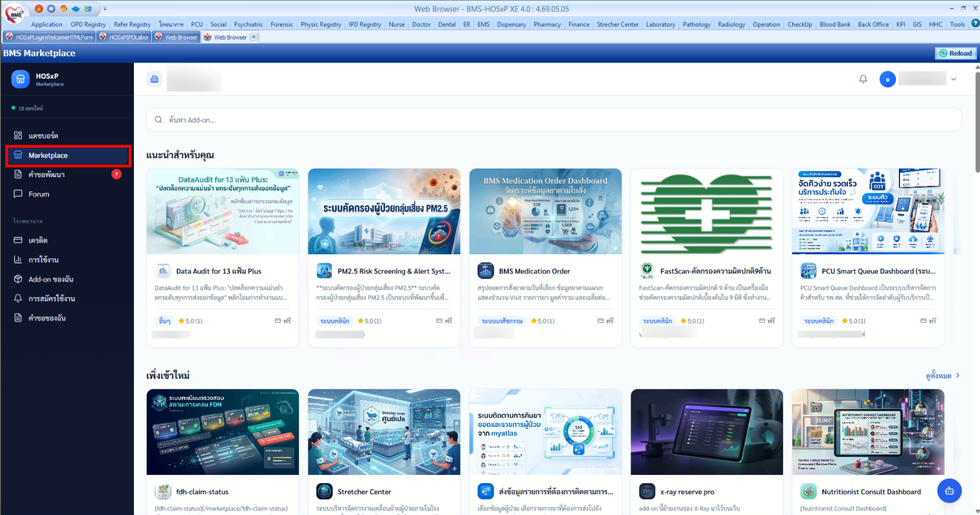
Task: Click the อื่นๆ category tag on Data Audit card
Action: pyautogui.click(x=165, y=320)
